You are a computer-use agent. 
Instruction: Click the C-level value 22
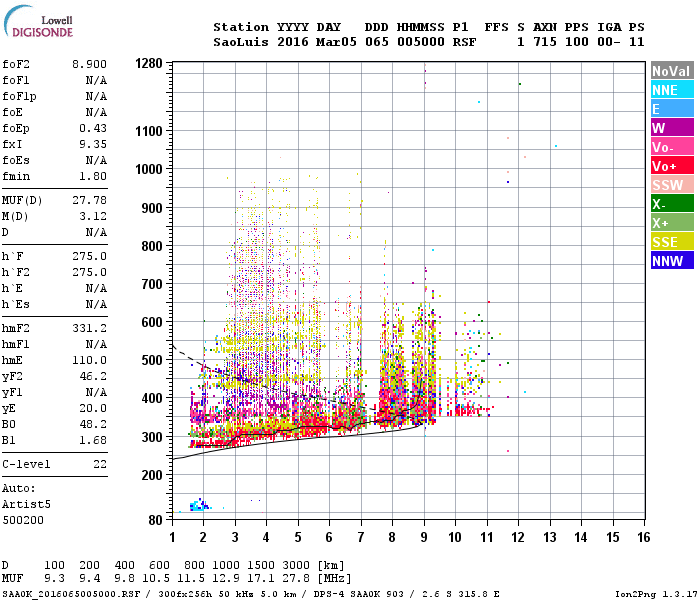click(100, 465)
